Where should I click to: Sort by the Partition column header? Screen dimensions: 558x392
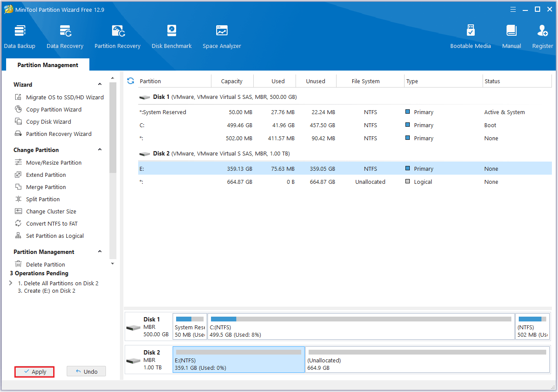(x=174, y=81)
